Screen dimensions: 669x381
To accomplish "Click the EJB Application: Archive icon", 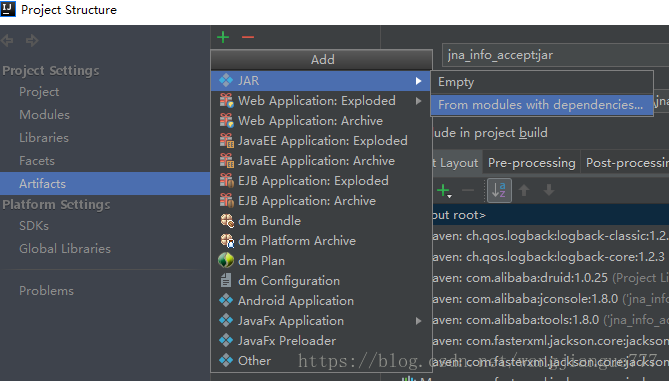I will click(226, 201).
